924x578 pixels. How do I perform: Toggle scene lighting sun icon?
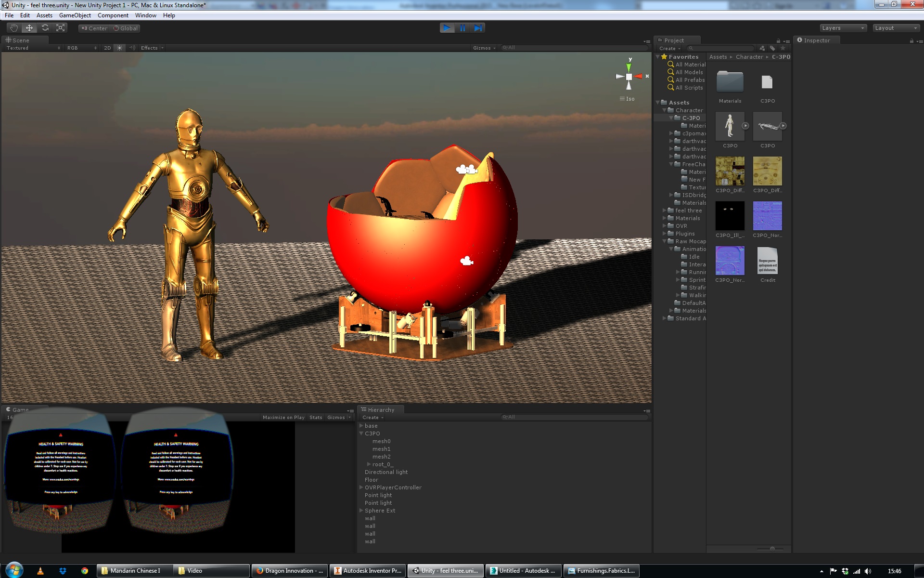coord(120,48)
